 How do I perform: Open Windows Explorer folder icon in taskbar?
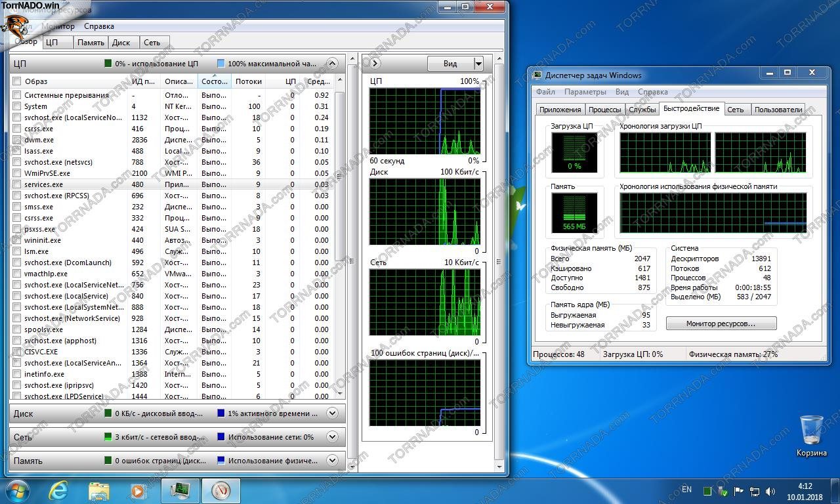point(99,490)
